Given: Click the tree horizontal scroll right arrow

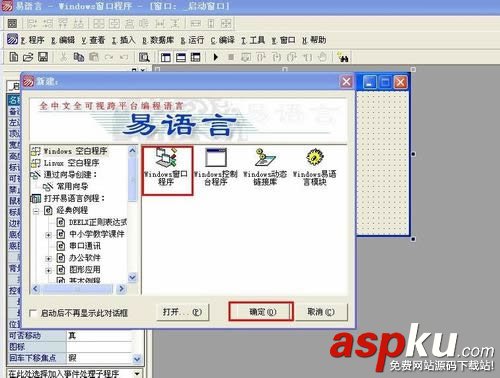Looking at the screenshot, I should point(121,289).
